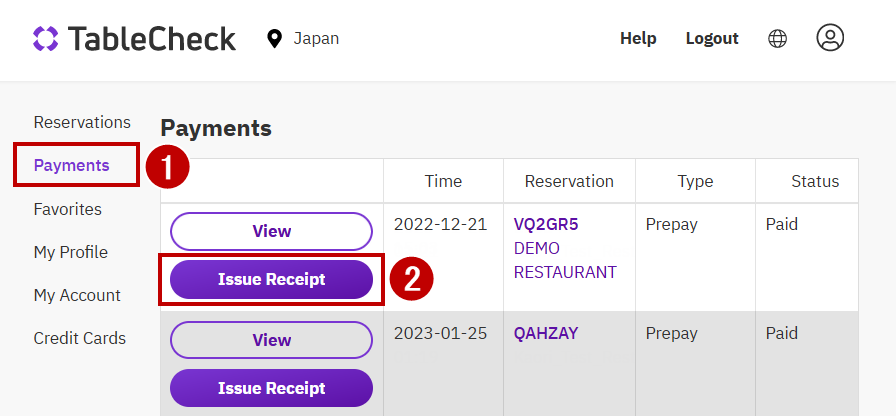This screenshot has height=416, width=896.
Task: Click the TableCheck wordmark text
Action: pos(152,39)
